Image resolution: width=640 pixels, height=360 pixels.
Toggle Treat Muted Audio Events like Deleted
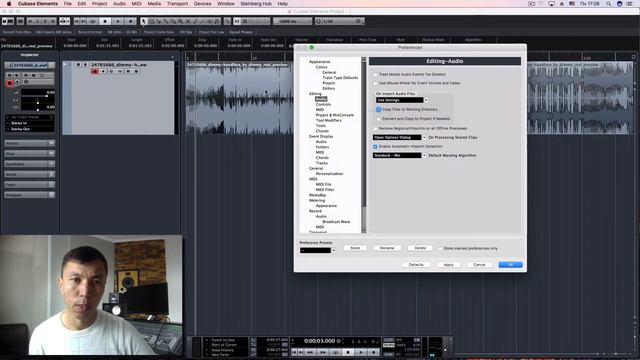(376, 74)
